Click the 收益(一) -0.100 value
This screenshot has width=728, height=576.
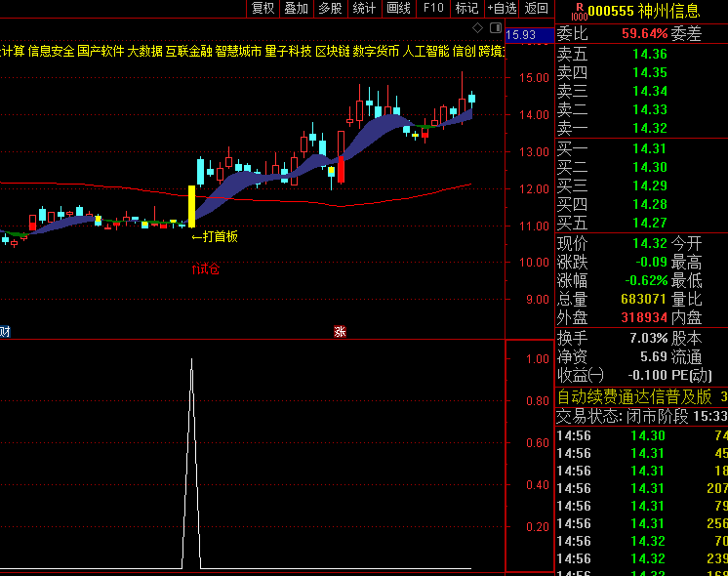point(648,376)
